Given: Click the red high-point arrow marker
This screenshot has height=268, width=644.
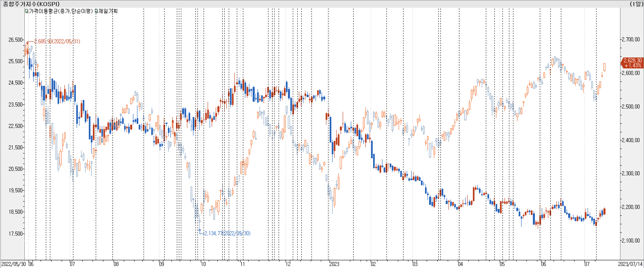Looking at the screenshot, I should 27,43.
